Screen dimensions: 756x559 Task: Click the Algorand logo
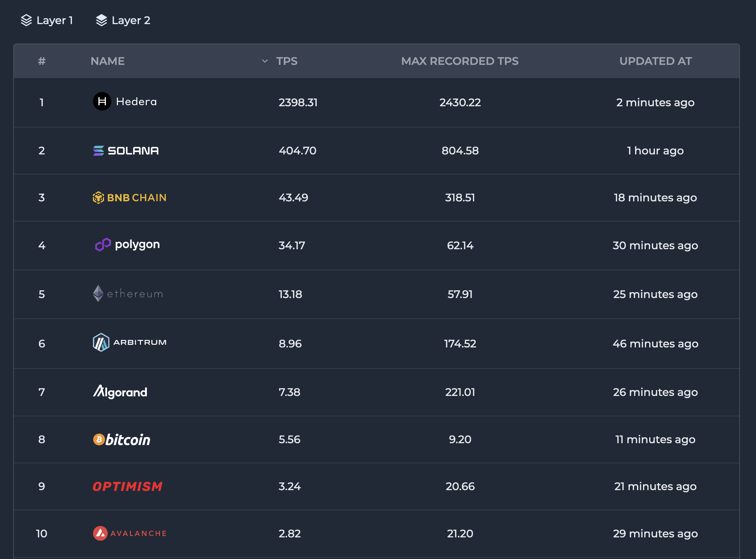coord(120,392)
